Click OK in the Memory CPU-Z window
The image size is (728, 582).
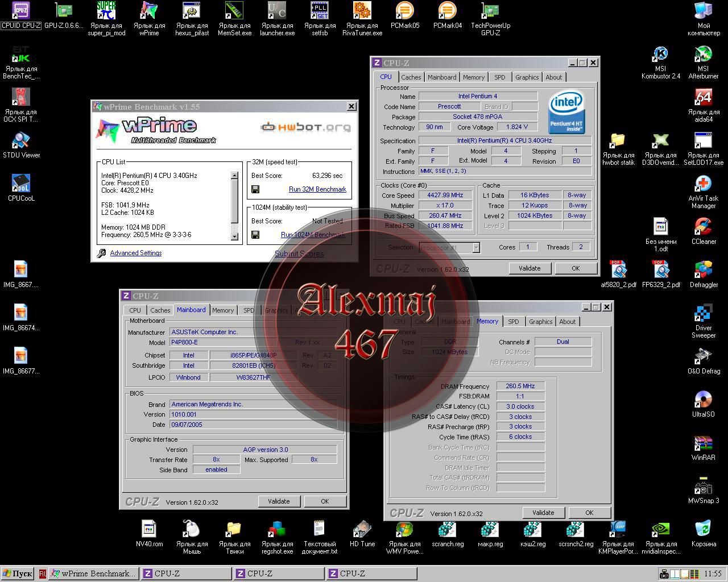589,513
